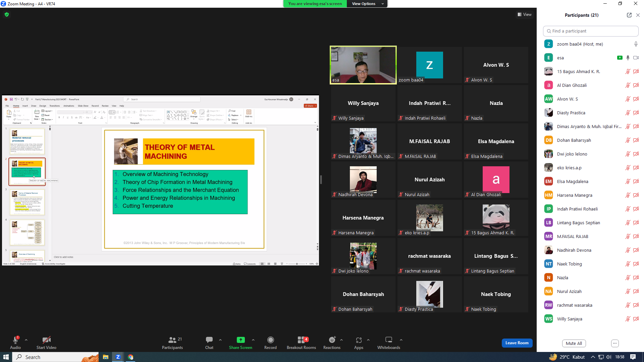
Task: Click the Find a participant search field
Action: pos(591,31)
